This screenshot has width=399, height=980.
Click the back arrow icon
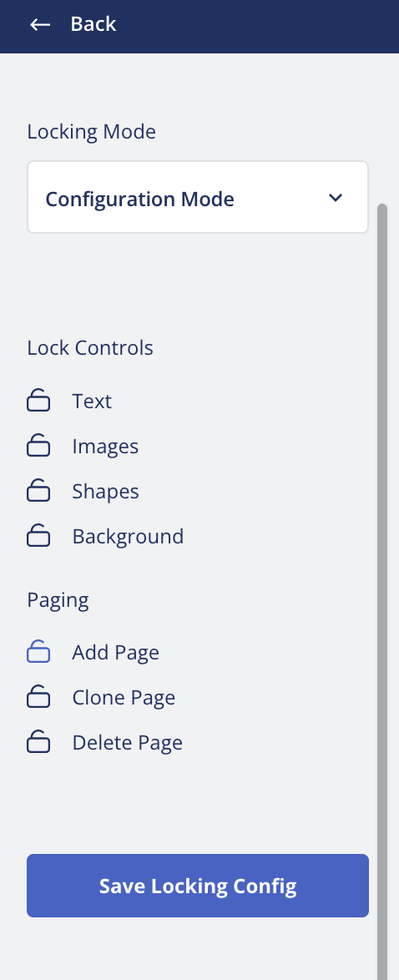40,24
